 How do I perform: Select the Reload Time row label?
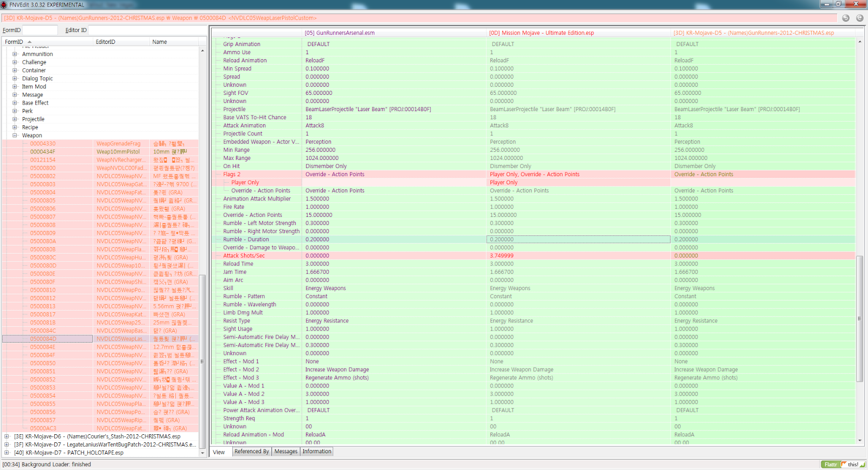[x=238, y=264]
